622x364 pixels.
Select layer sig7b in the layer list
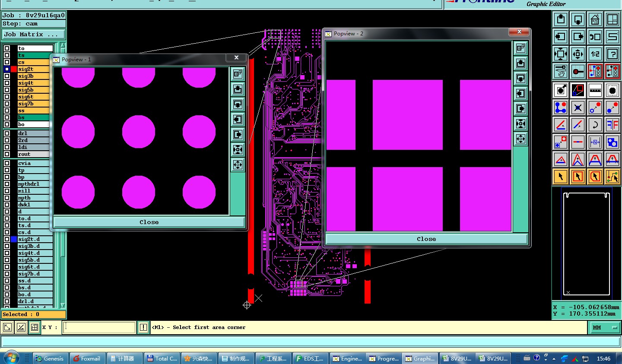click(x=35, y=104)
